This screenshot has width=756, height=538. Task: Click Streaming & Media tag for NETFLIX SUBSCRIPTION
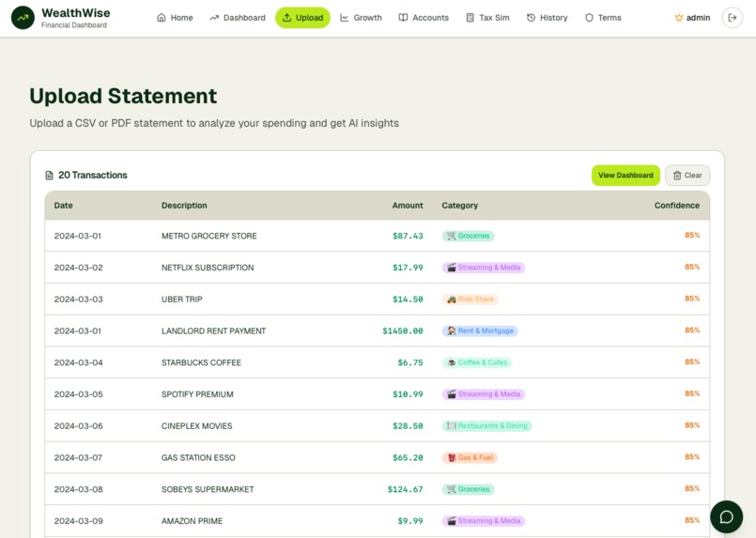(484, 268)
